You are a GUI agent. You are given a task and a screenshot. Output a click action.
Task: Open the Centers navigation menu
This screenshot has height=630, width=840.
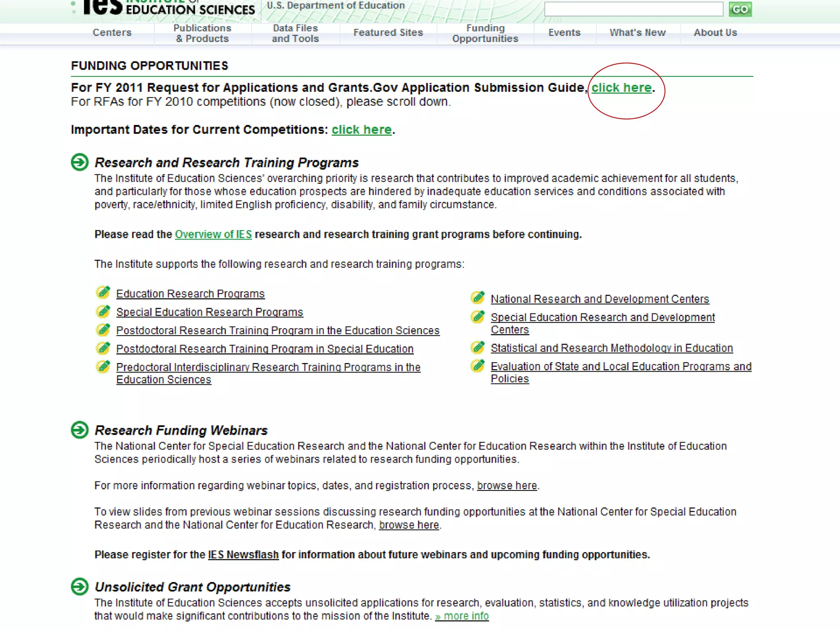[112, 33]
